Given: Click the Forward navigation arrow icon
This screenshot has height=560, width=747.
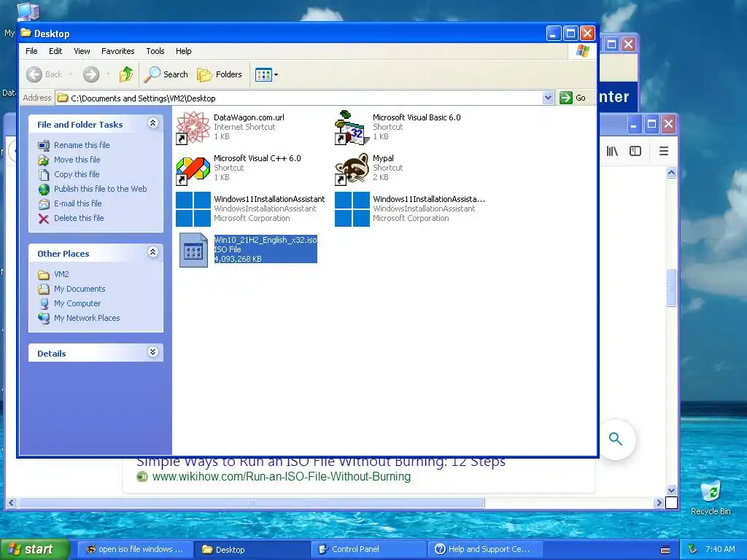Looking at the screenshot, I should 91,74.
